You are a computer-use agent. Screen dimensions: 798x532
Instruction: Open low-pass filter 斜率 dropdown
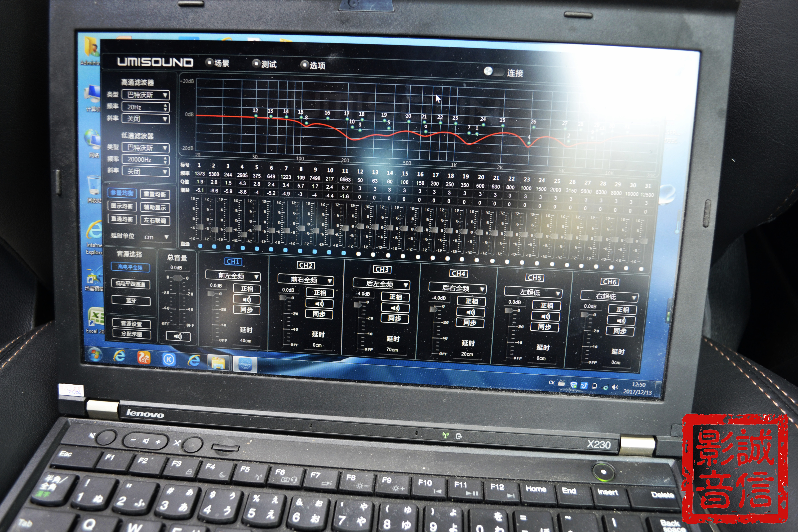[x=146, y=171]
